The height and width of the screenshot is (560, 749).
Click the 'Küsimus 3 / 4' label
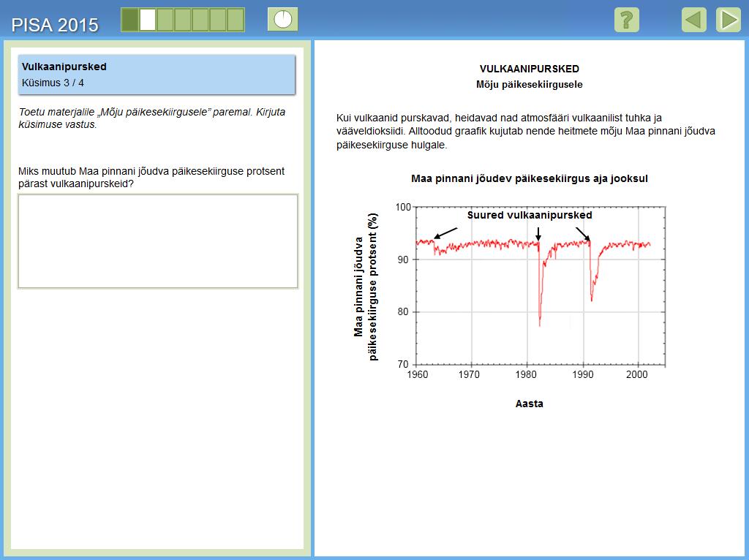click(x=53, y=83)
